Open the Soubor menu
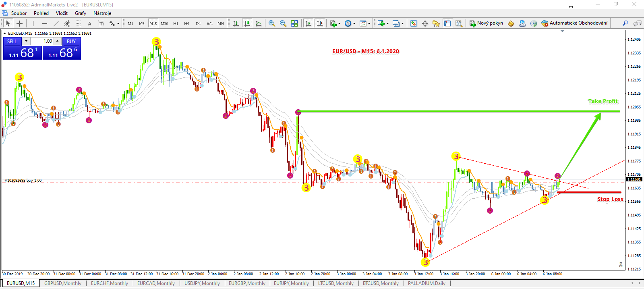644x289 pixels. point(19,13)
